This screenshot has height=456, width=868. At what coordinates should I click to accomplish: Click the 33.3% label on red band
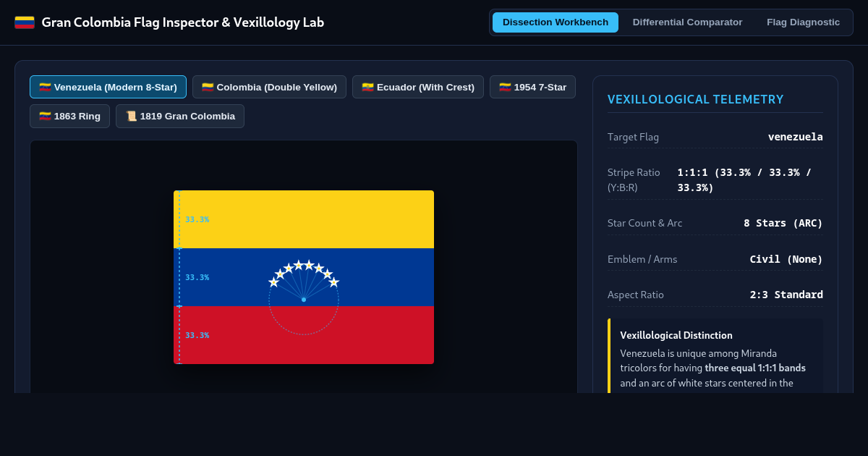click(x=197, y=335)
